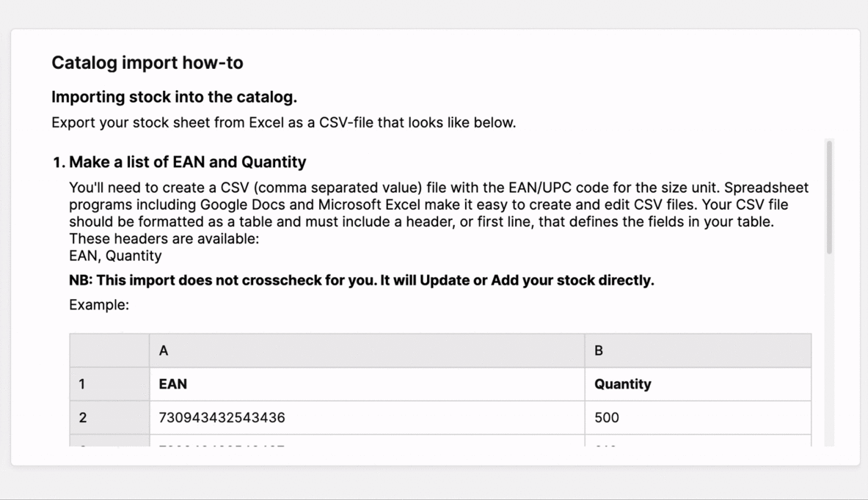Viewport: 868px width, 500px height.
Task: Click the EAN value 730943432543436 cell
Action: click(367, 418)
